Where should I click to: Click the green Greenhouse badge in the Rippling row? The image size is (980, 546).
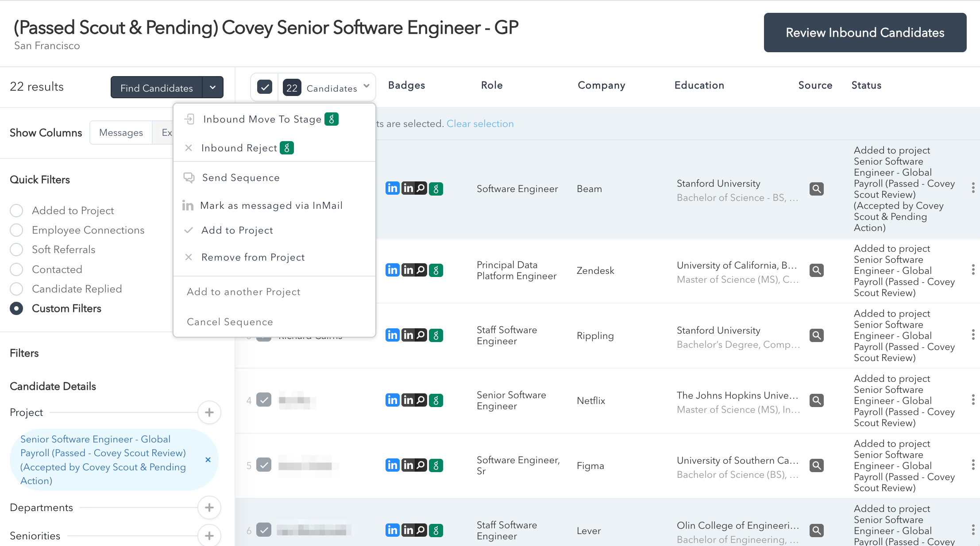(436, 335)
